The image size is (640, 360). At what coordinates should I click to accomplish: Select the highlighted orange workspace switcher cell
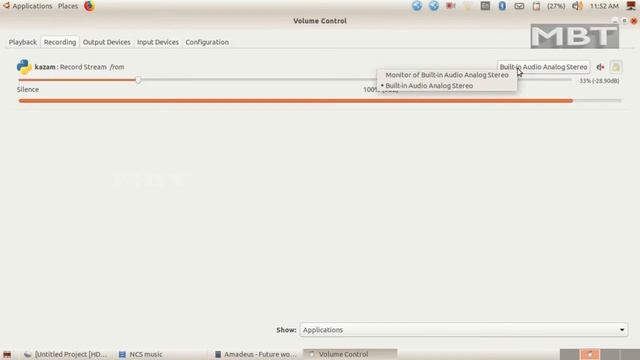[x=590, y=354]
